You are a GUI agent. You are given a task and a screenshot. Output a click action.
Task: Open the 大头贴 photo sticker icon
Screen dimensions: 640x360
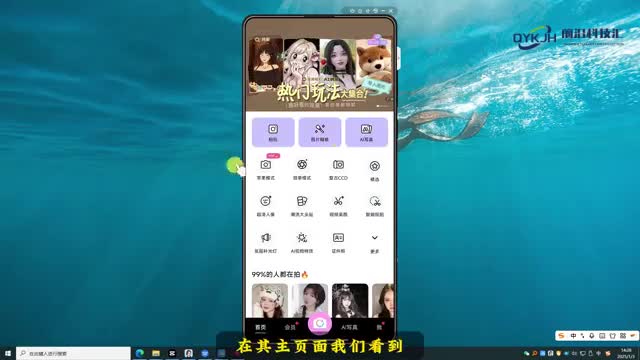tap(302, 201)
